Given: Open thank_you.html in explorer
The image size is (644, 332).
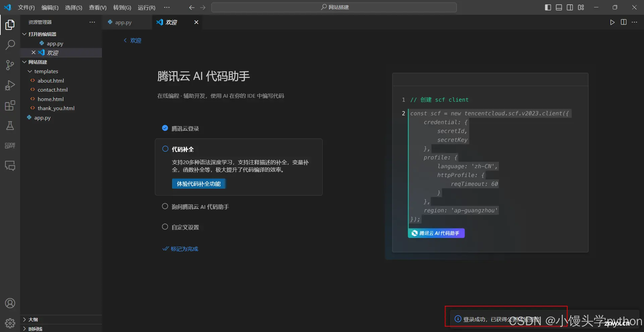Looking at the screenshot, I should [x=61, y=108].
